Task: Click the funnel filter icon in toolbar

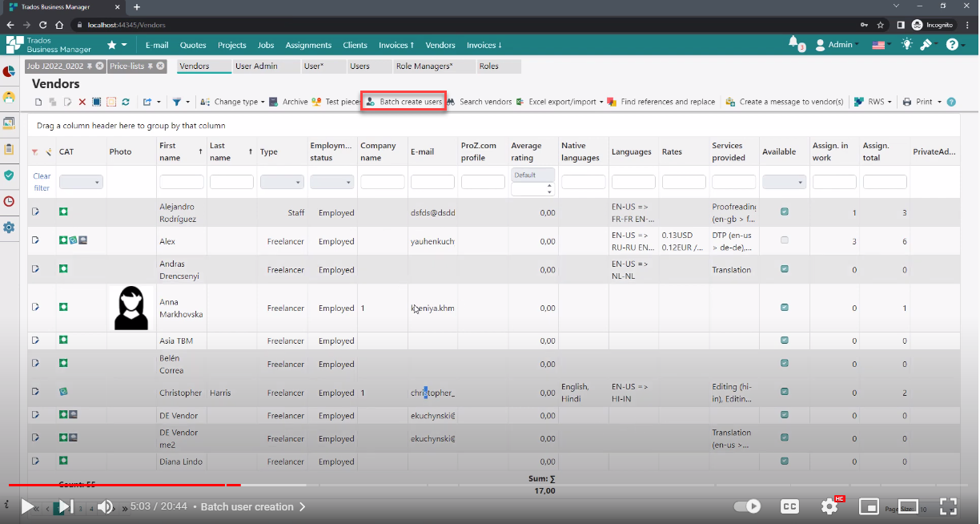Action: point(177,102)
